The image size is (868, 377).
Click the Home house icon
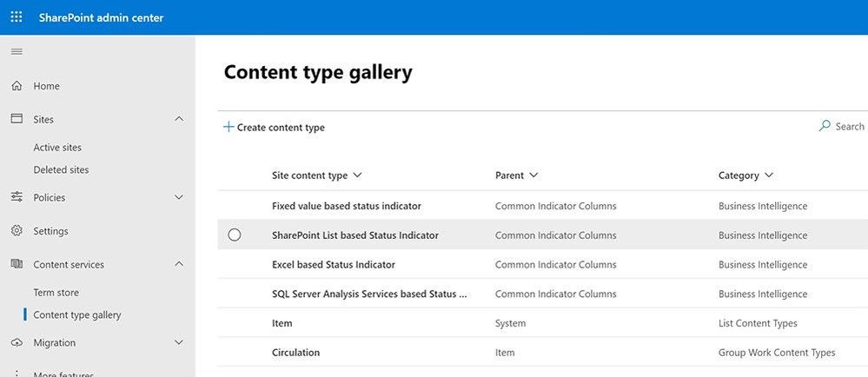pyautogui.click(x=17, y=86)
